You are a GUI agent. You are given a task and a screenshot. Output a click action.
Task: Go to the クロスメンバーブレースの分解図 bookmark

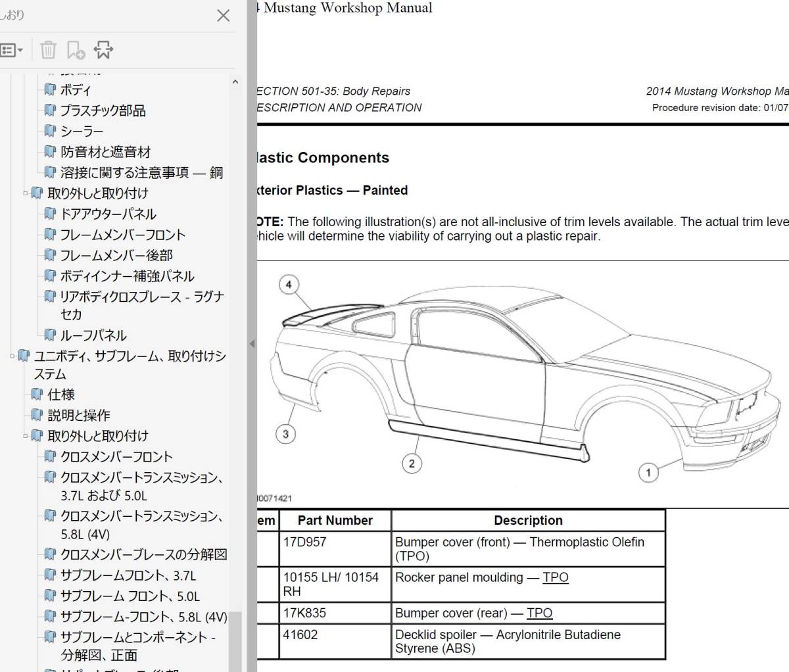[144, 554]
